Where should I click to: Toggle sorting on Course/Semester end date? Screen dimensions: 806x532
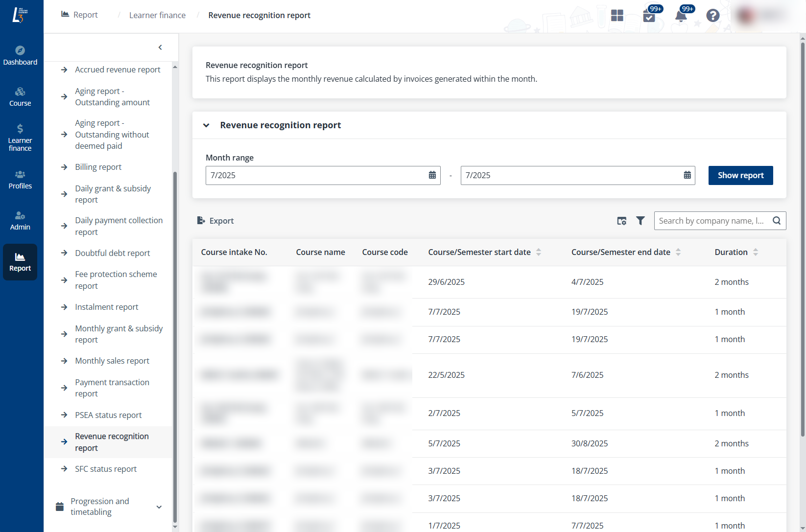tap(678, 252)
